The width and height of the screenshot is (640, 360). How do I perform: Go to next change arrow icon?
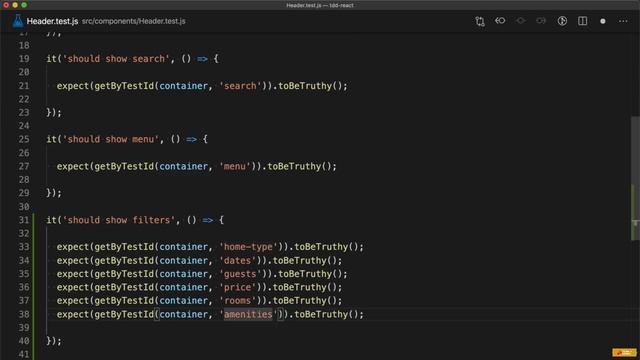pos(541,21)
